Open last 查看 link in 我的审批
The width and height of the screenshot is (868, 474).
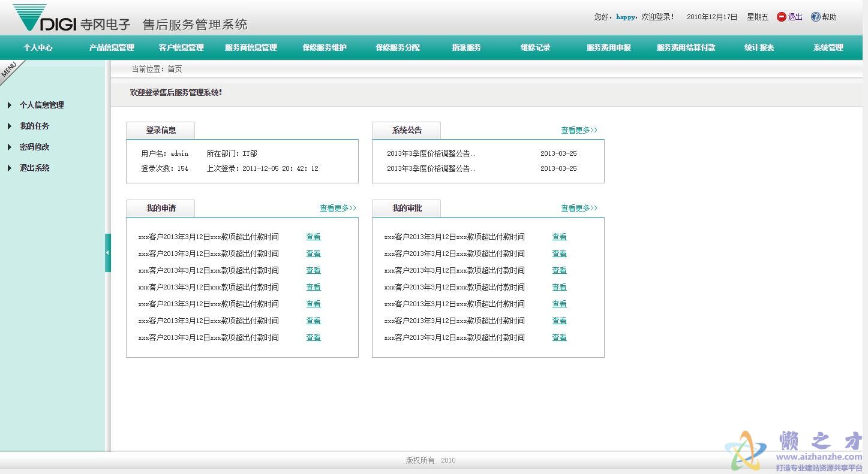click(559, 338)
